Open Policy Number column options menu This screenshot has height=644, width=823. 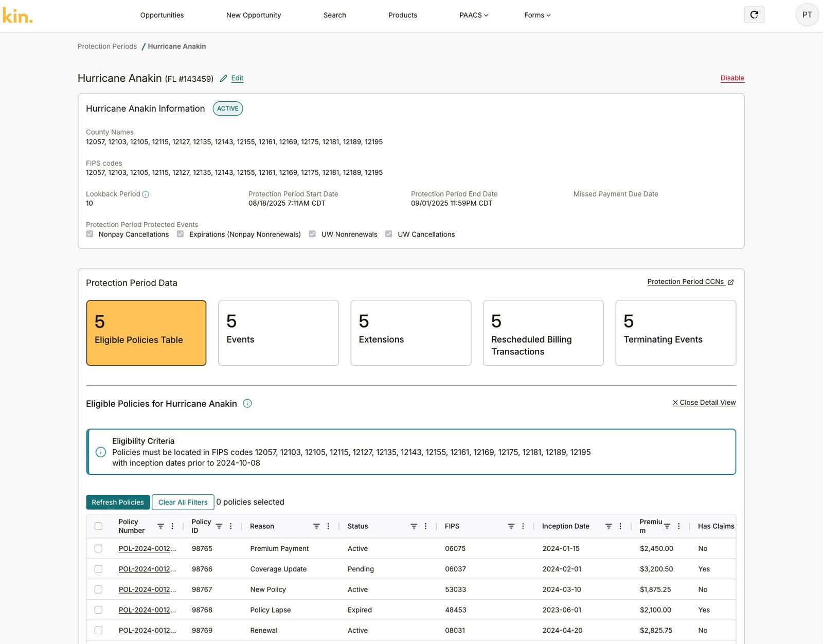coord(172,526)
